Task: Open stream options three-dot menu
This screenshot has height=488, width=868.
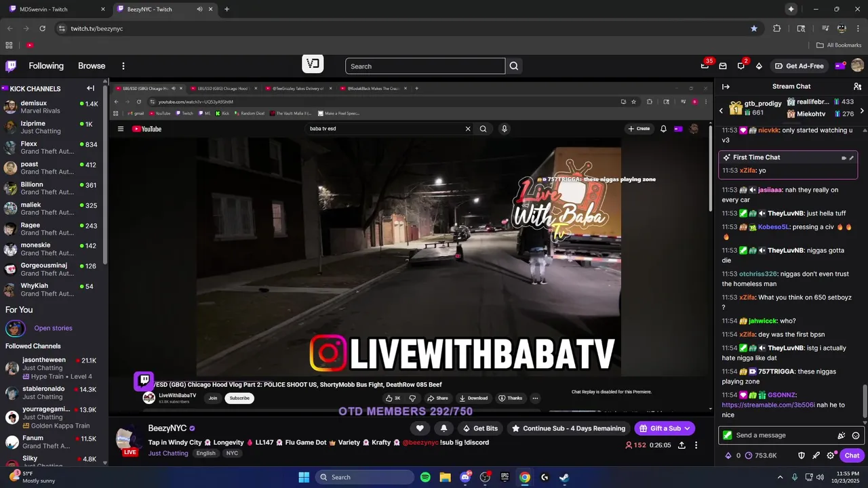Action: (x=696, y=445)
